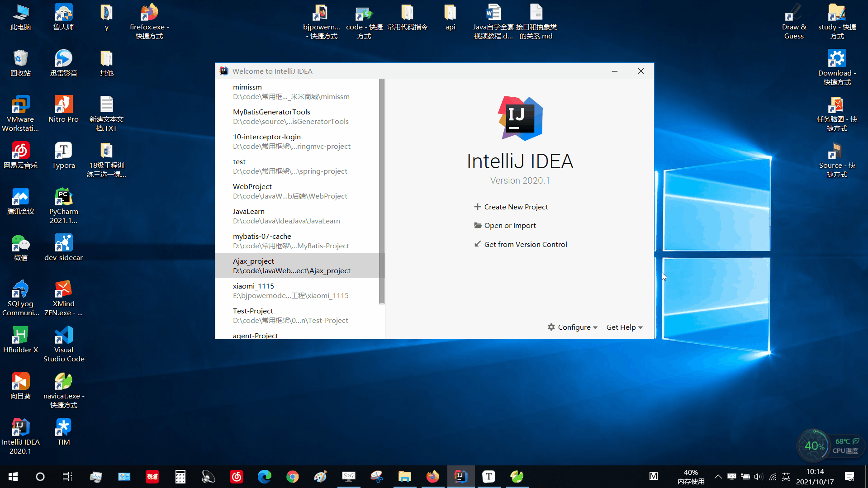Select the HBuilder X desktop icon
Screen dimensions: 868x488
click(20, 340)
